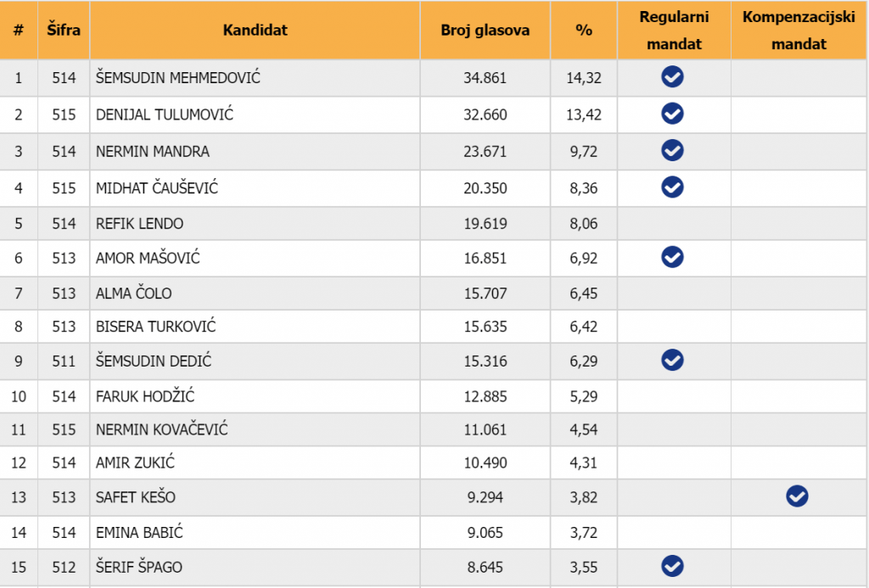
Task: Click the Emina Babić name cell
Action: click(x=140, y=533)
